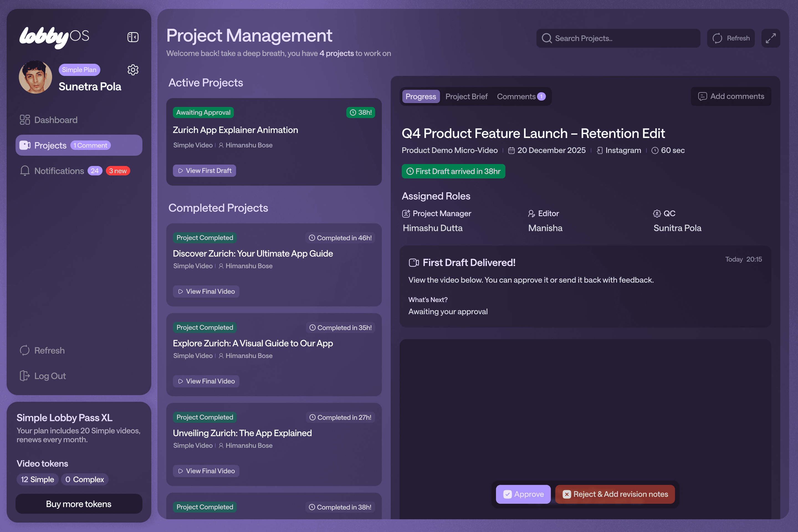Click Sunetra Pola's profile avatar
Screen dimensions: 798x532
(35, 77)
